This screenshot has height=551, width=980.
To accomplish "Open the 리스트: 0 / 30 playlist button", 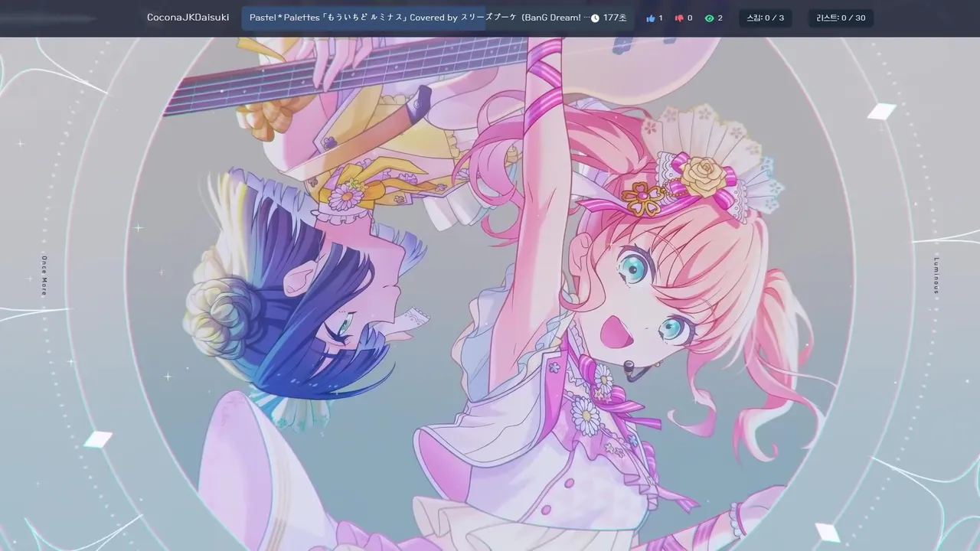I will coord(841,18).
